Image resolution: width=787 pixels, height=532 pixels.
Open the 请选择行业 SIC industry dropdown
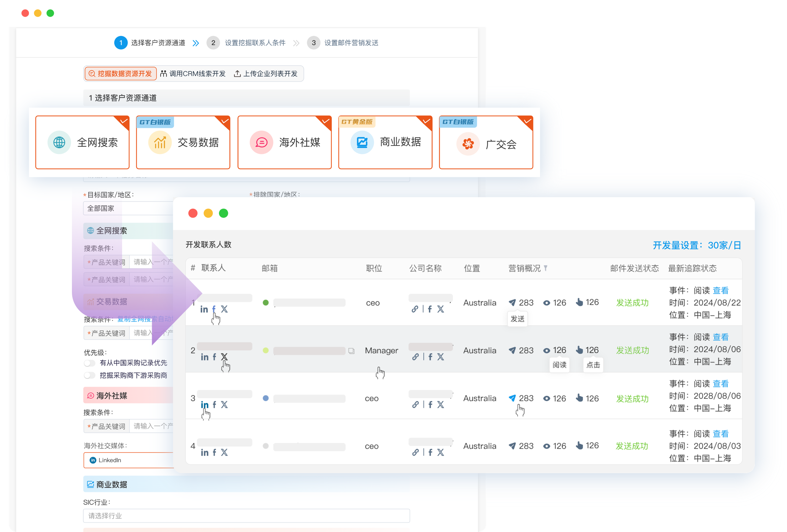[x=247, y=516]
